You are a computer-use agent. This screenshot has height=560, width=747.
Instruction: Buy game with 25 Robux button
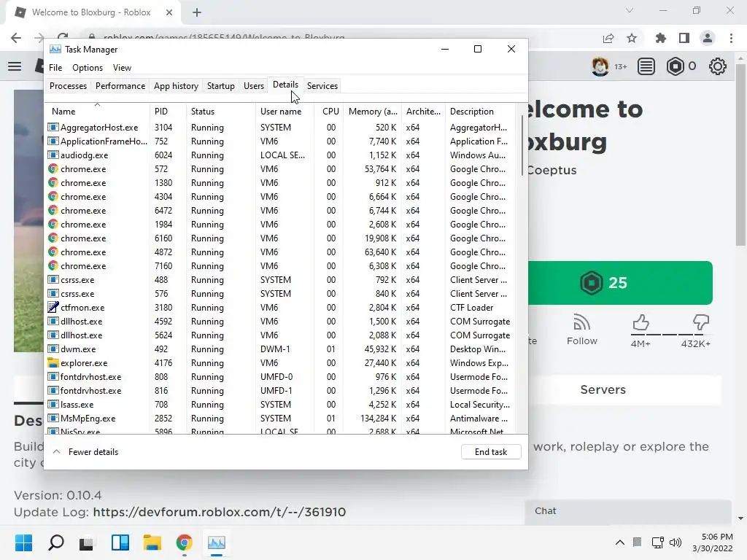620,283
